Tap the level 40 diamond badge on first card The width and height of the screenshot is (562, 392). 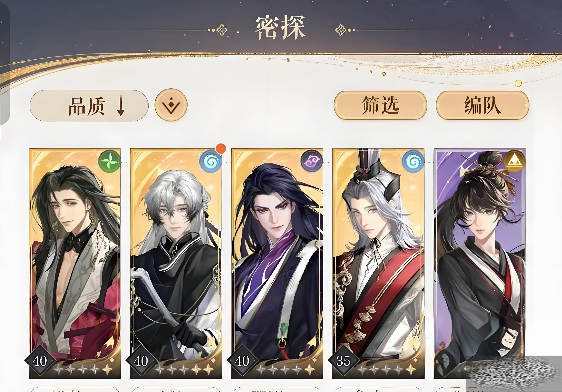pyautogui.click(x=40, y=361)
